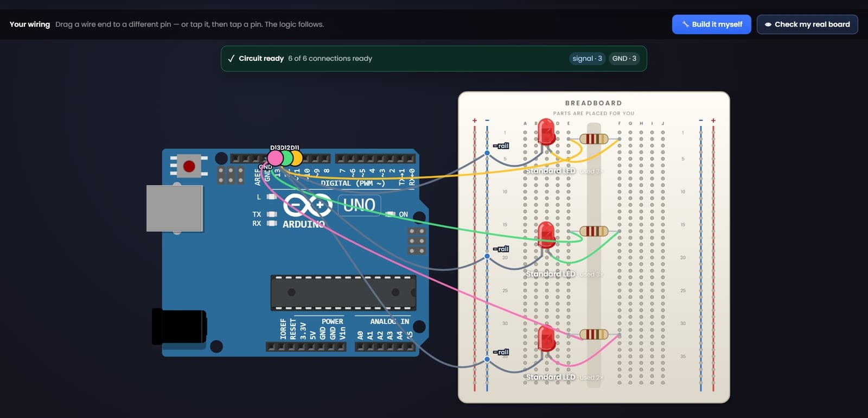Select the resistor on the yellow wire
The height and width of the screenshot is (418, 868).
593,139
